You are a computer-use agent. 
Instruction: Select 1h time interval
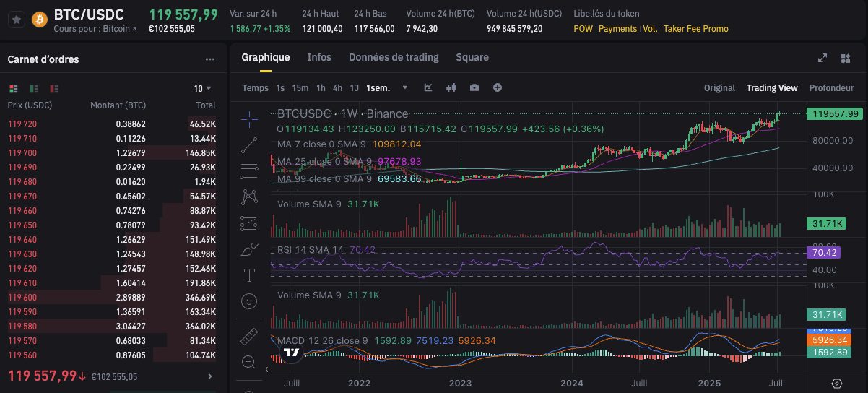click(321, 88)
